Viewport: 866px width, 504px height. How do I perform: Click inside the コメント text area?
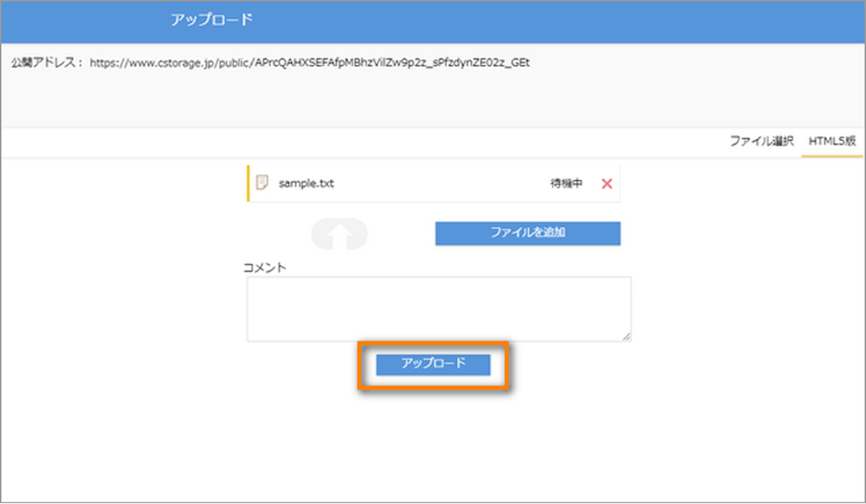point(439,308)
